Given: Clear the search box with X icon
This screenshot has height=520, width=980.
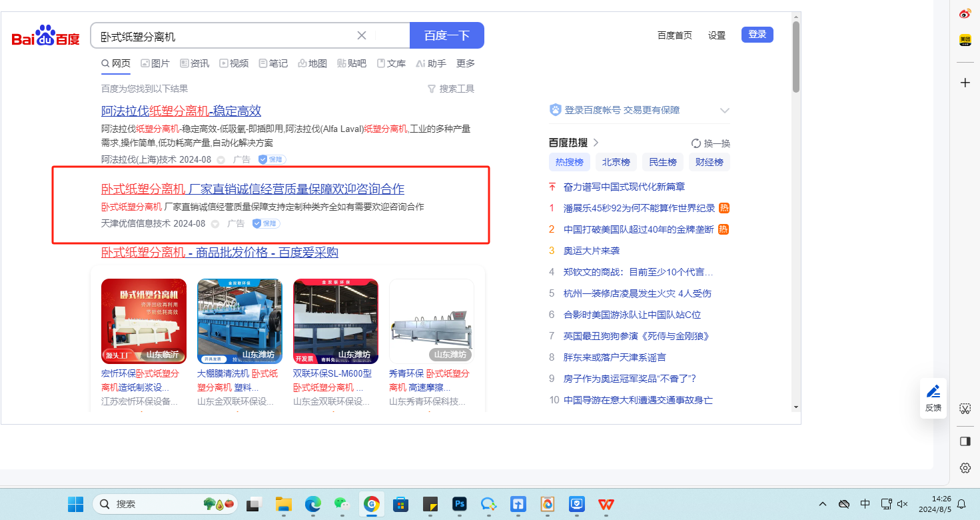Looking at the screenshot, I should tap(362, 36).
